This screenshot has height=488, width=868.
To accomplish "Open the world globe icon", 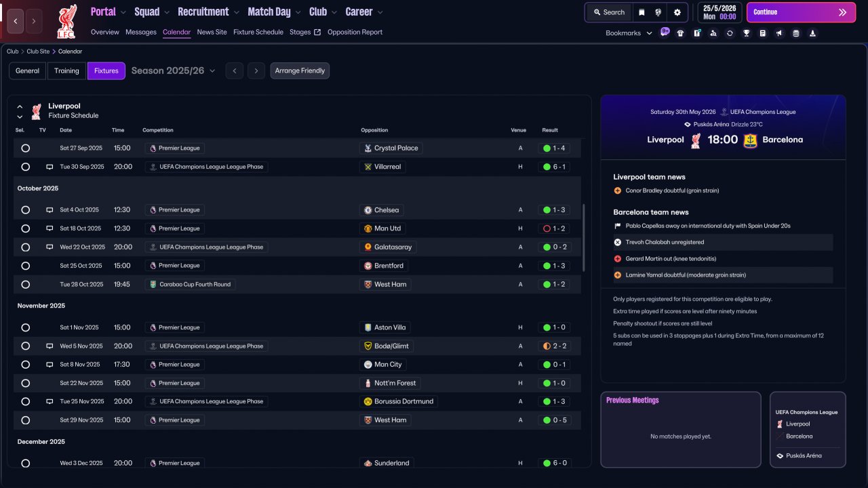I will tap(658, 12).
